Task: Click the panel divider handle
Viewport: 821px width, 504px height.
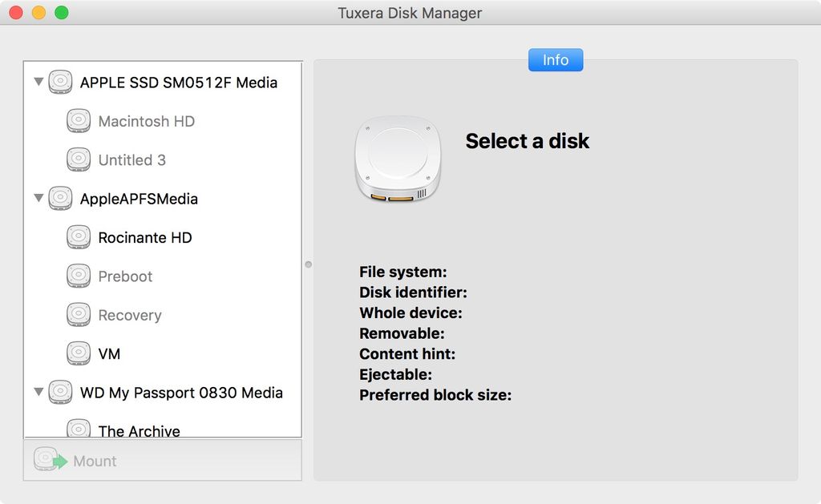Action: tap(308, 263)
